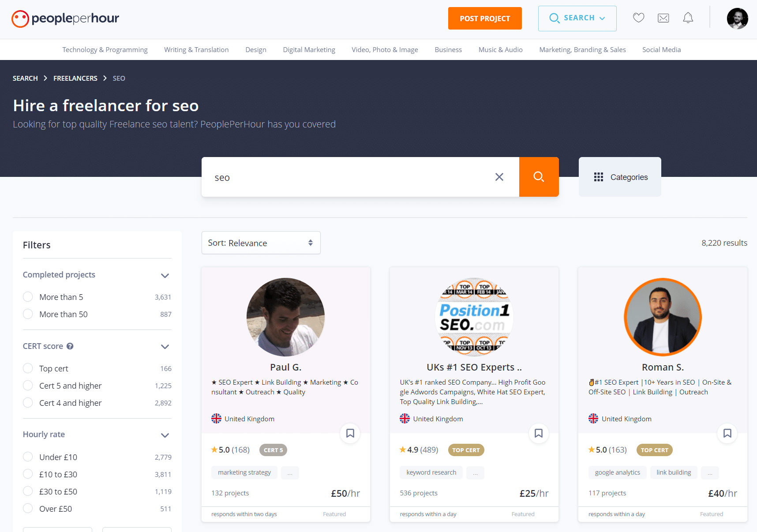Click CERT 5 badge on Paul G.

coord(273,450)
